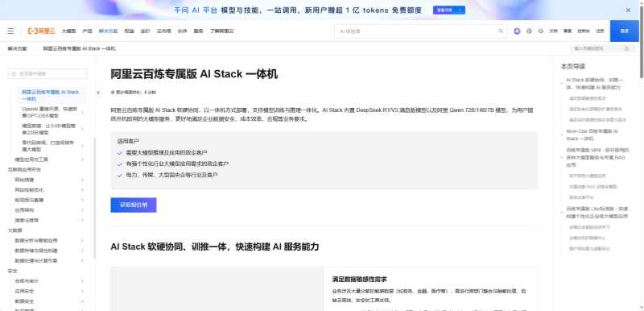Open the 大模型 menu
Image resolution: width=644 pixels, height=311 pixels.
click(69, 31)
